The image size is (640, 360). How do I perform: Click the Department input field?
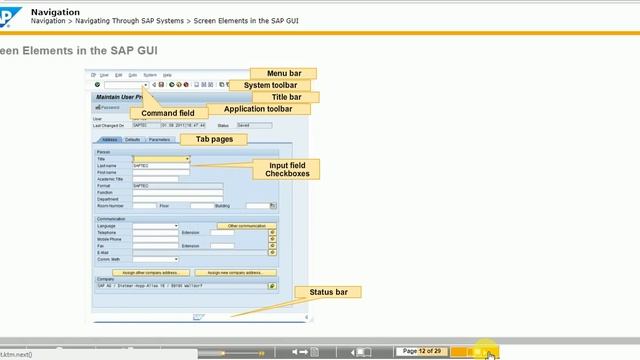(178, 199)
